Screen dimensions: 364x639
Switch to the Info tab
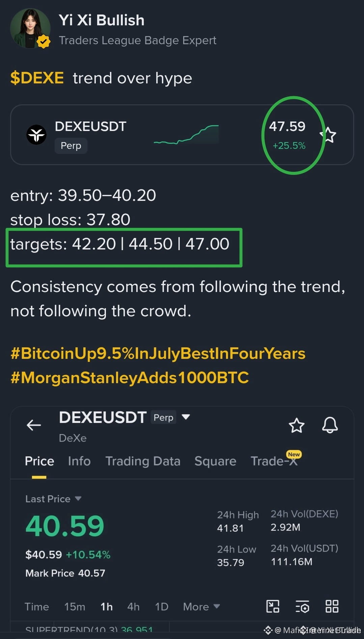pyautogui.click(x=79, y=461)
